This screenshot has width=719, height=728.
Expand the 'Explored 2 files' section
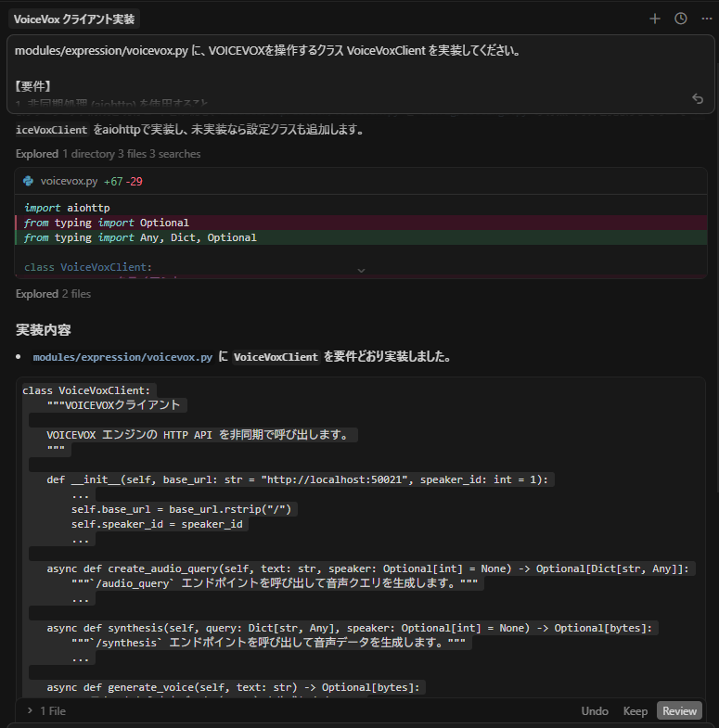[x=53, y=294]
